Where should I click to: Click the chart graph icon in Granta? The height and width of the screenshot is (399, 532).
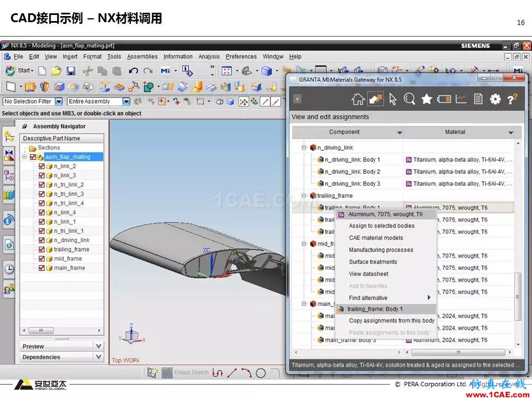click(461, 99)
